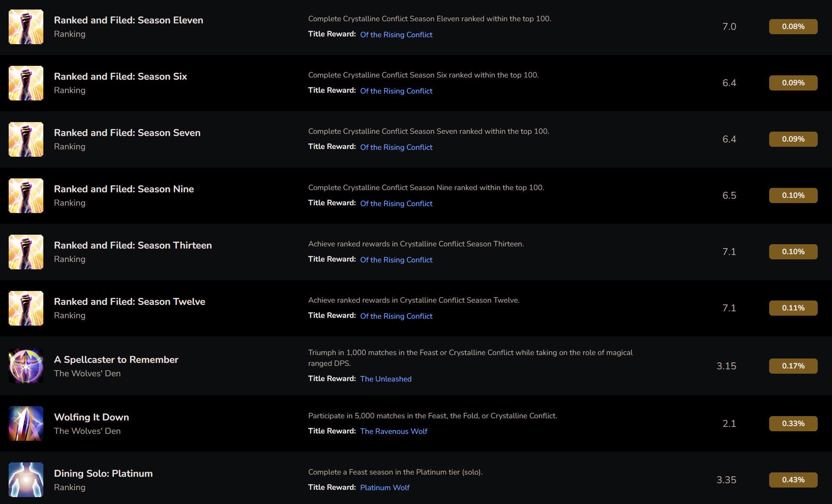Select patch 3.35 in Dining Solo: Platinum row
This screenshot has width=832, height=504.
point(726,480)
